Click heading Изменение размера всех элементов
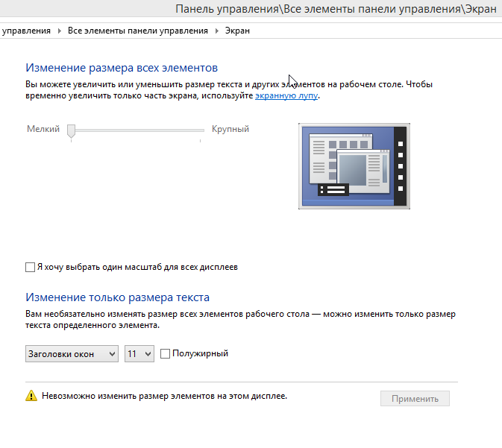Image resolution: width=502 pixels, height=448 pixels. [x=122, y=68]
